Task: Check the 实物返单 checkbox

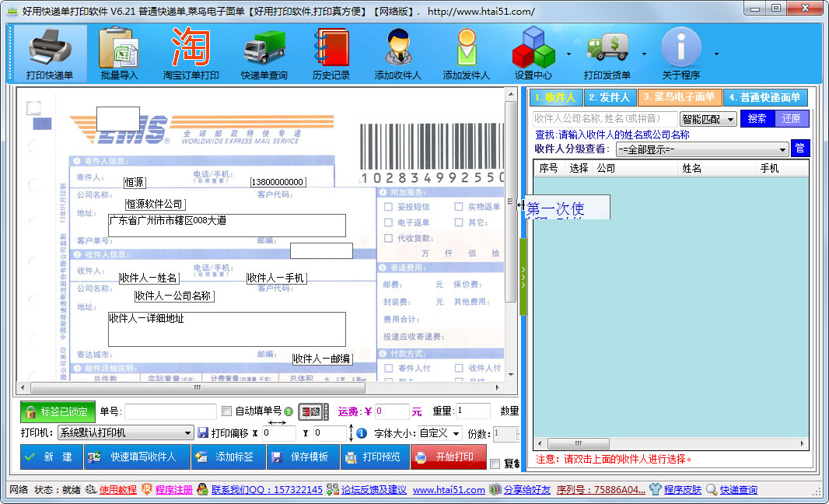Action: [x=458, y=207]
